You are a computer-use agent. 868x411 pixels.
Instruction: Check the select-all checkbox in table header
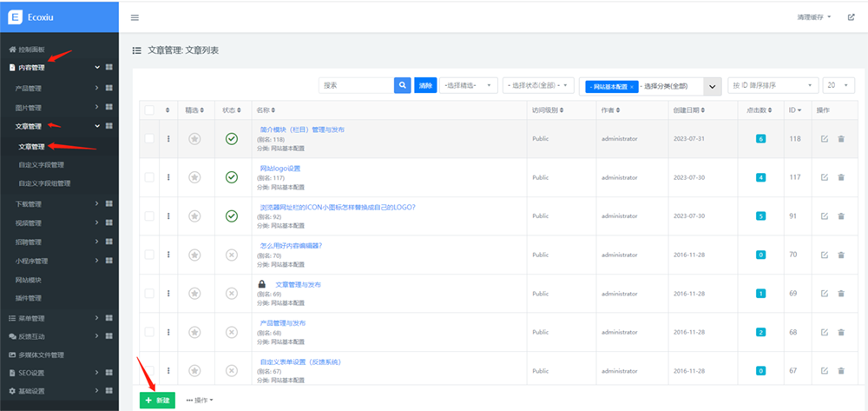point(149,110)
